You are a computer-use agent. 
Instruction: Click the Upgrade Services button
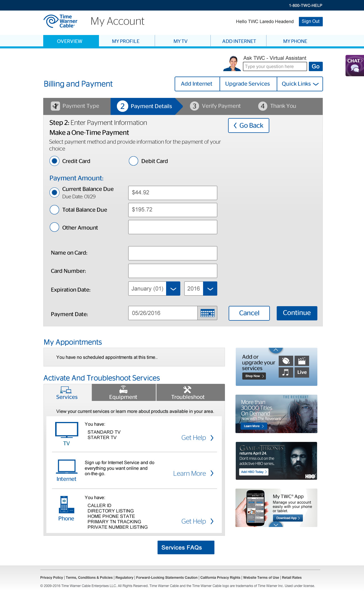[248, 84]
